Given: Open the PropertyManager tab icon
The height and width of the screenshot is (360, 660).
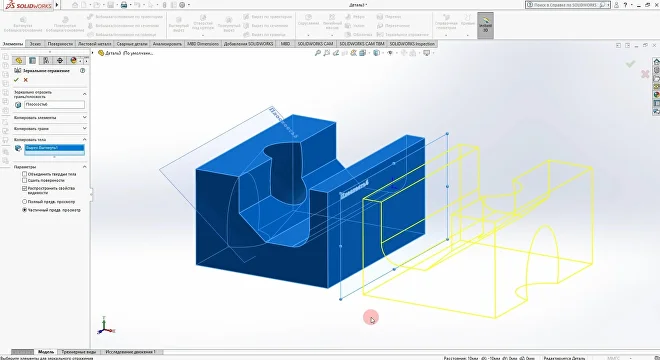Looking at the screenshot, I should pyautogui.click(x=32, y=61).
